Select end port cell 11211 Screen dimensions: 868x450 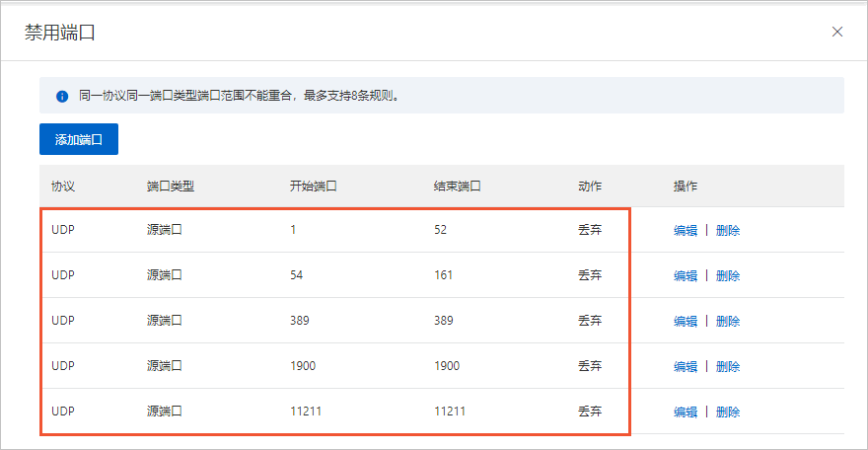click(x=450, y=412)
